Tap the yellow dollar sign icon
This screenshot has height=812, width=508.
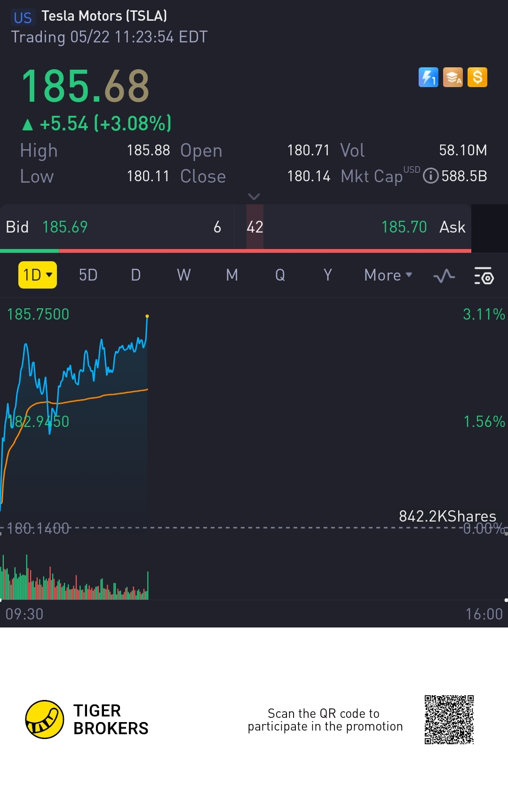click(477, 78)
